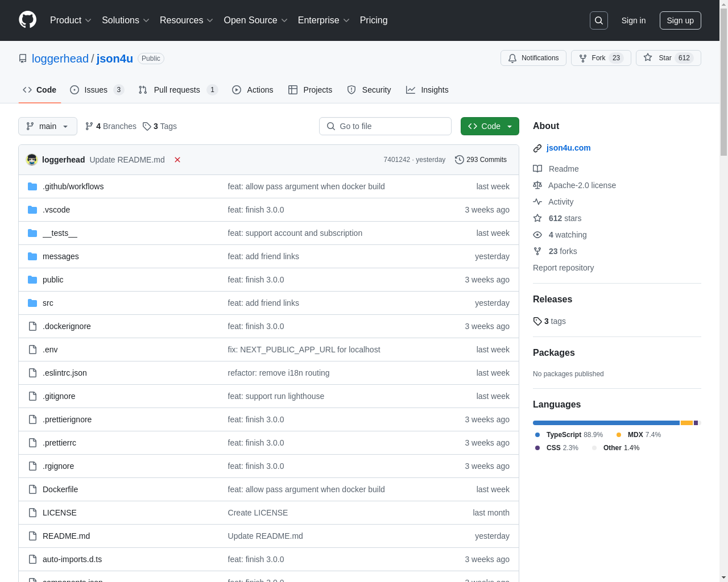This screenshot has width=728, height=582.
Task: Open the json4u.com website link
Action: (569, 148)
